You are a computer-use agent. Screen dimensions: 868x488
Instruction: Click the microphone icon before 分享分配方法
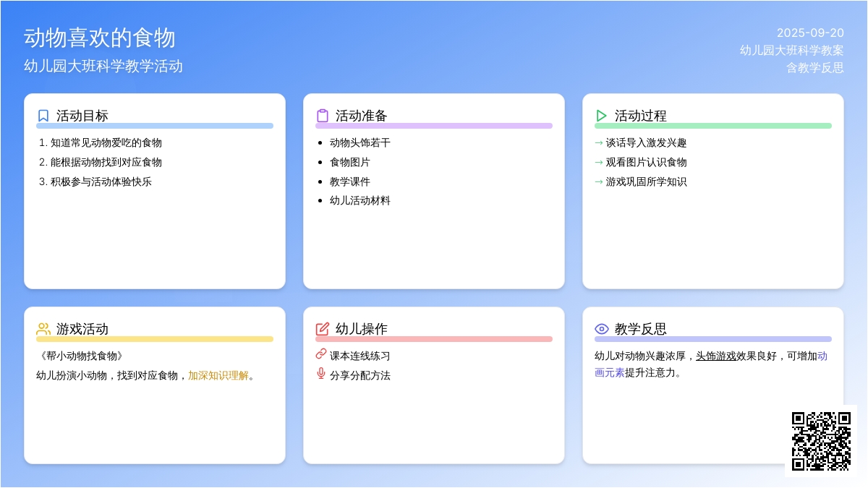321,374
